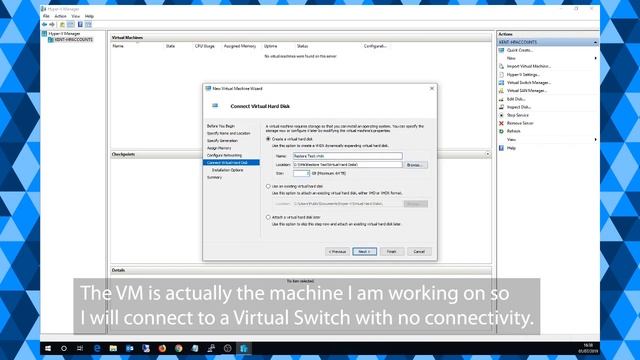
Task: Collapse the Checkpoints panel
Action: coord(487,154)
